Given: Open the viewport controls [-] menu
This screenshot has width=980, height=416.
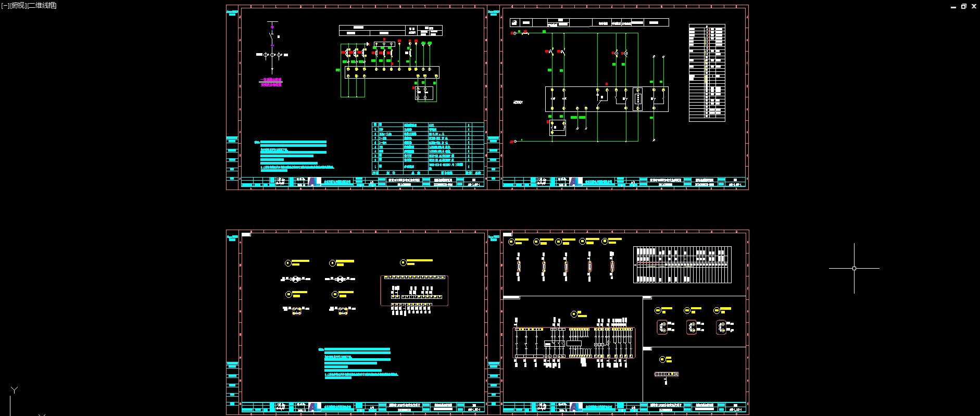Looking at the screenshot, I should pos(5,6).
